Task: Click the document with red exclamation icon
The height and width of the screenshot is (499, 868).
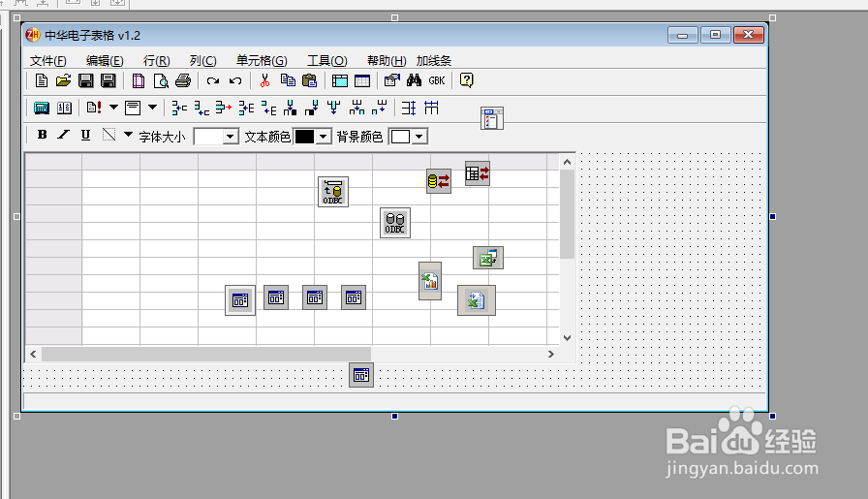Action: tap(94, 108)
